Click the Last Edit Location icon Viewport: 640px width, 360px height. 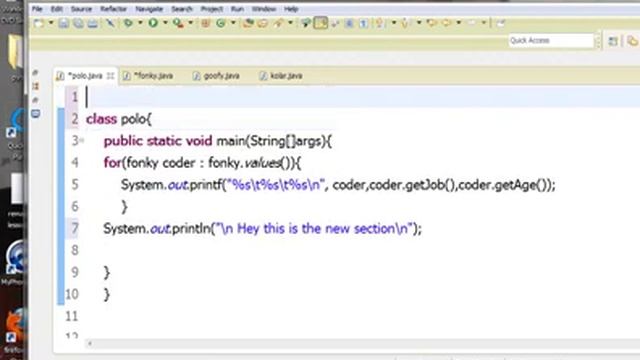coord(431,23)
